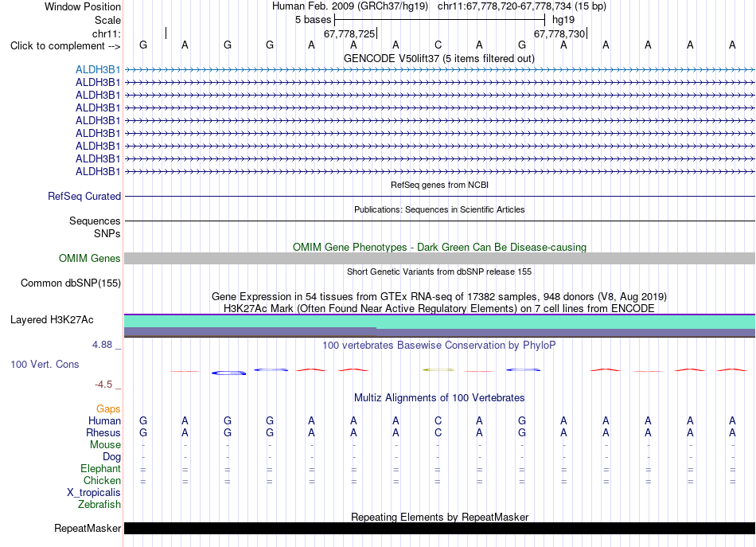
Task: Select the Elephant species label
Action: (100, 469)
